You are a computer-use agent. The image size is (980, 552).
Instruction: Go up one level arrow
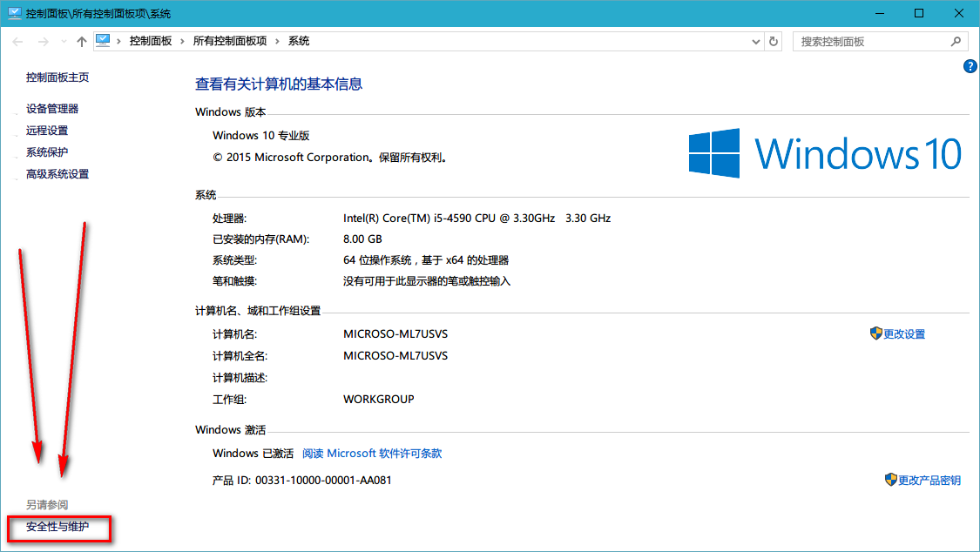coord(82,42)
